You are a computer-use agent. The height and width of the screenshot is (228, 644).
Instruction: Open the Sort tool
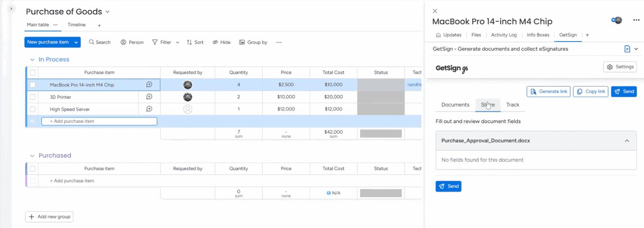195,42
